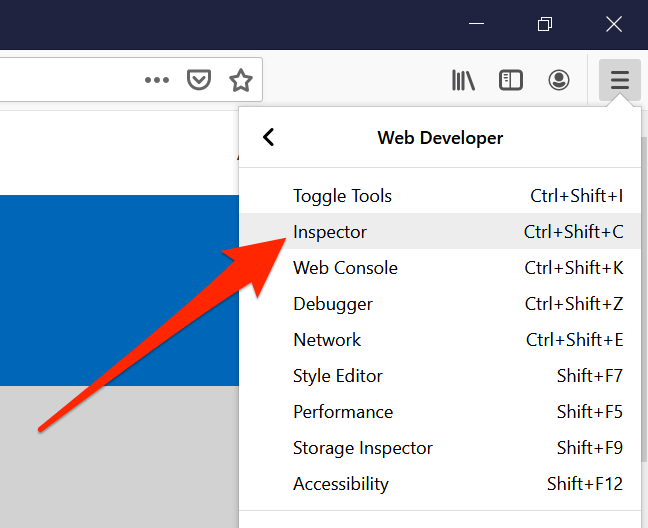Bookmark this page with the star
Viewport: 648px width, 528px height.
(x=241, y=80)
